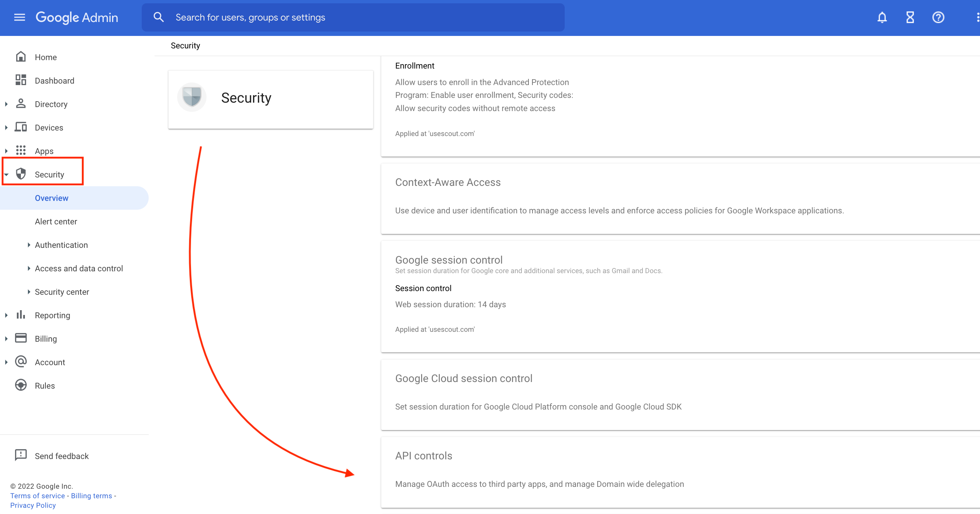Click the Devices icon in the sidebar
This screenshot has width=980, height=514.
point(21,127)
